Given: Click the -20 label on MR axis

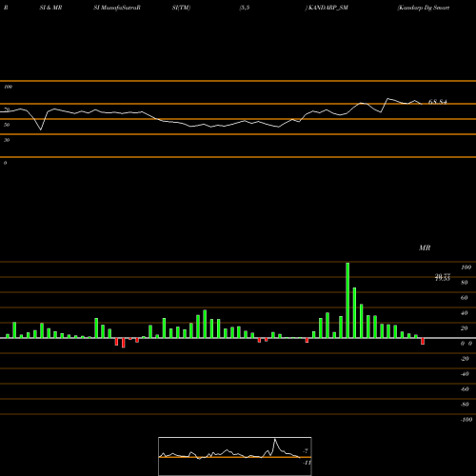Looking at the screenshot, I should click(465, 359).
